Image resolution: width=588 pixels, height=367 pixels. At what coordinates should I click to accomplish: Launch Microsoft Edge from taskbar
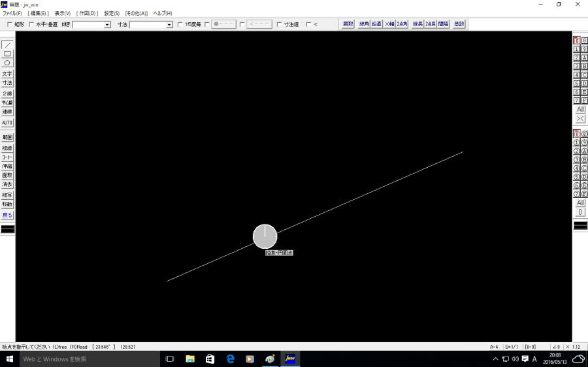click(x=230, y=359)
